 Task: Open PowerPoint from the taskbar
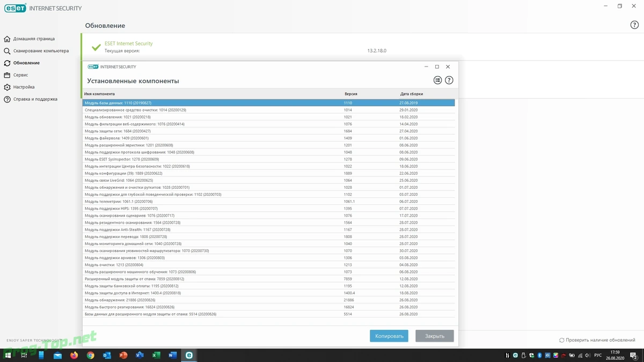pos(123,355)
